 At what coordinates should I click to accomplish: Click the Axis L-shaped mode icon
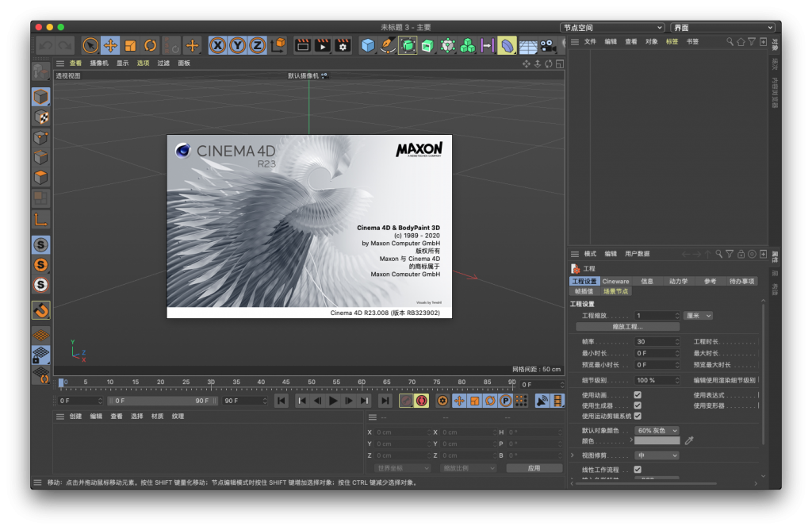pos(41,220)
